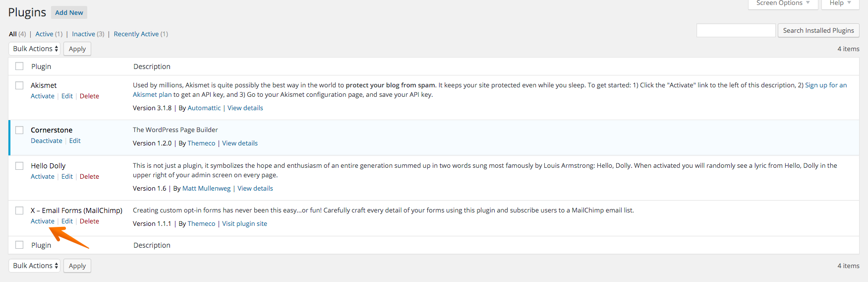The height and width of the screenshot is (282, 868).
Task: Open the Screen Options panel
Action: click(x=783, y=3)
